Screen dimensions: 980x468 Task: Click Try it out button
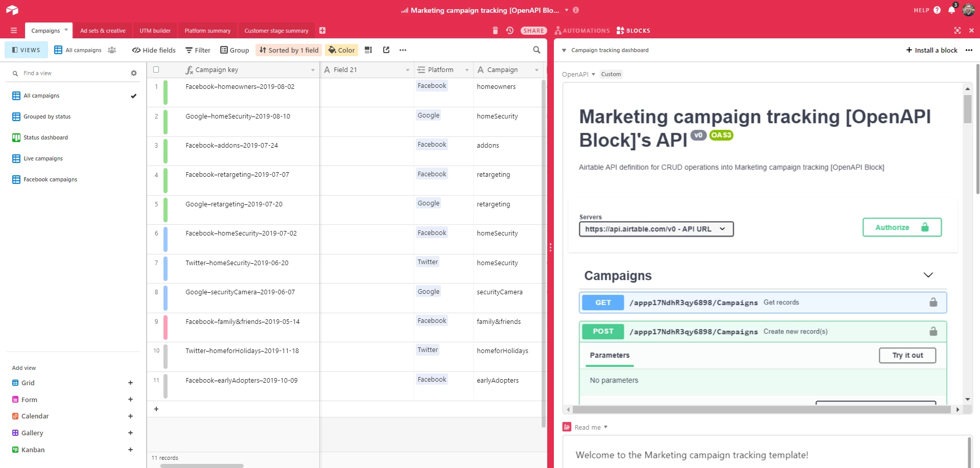(x=907, y=355)
